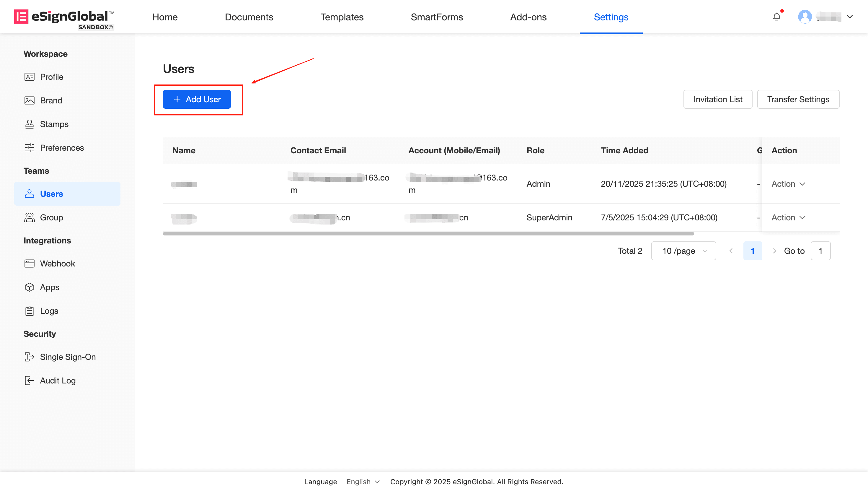Image resolution: width=868 pixels, height=491 pixels.
Task: Open the 10 /page size dropdown
Action: (x=683, y=251)
